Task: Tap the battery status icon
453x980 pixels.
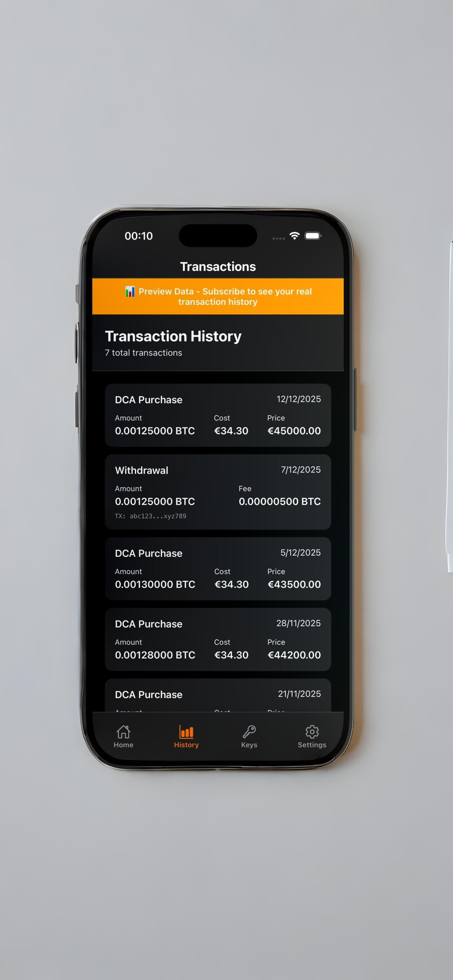Action: (x=313, y=236)
